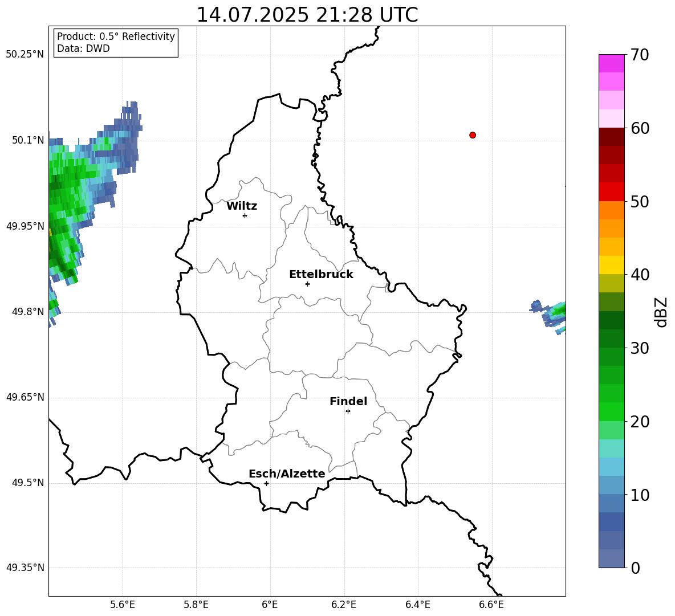The width and height of the screenshot is (675, 616).
Task: Click the '5.8°E' longitude label
Action: tap(196, 605)
